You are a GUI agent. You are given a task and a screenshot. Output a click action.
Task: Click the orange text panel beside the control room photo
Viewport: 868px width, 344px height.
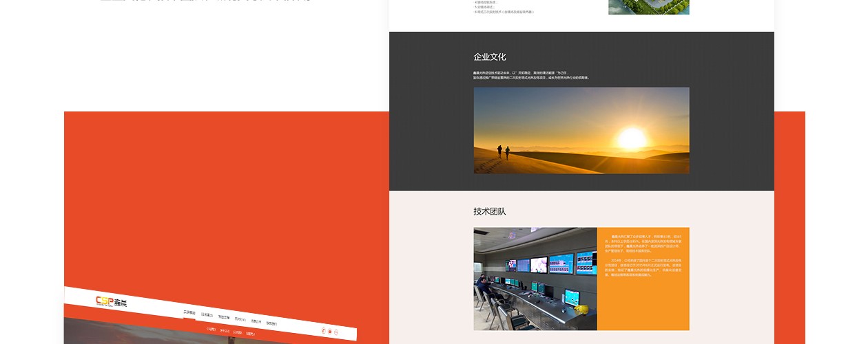[643, 279]
